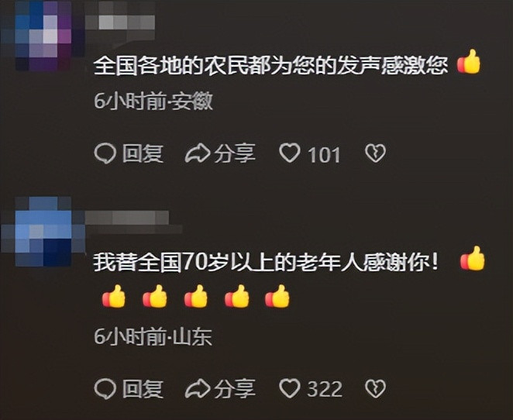The height and width of the screenshot is (420, 513).
Task: Click 分享 text under the farmers comment
Action: (x=235, y=153)
